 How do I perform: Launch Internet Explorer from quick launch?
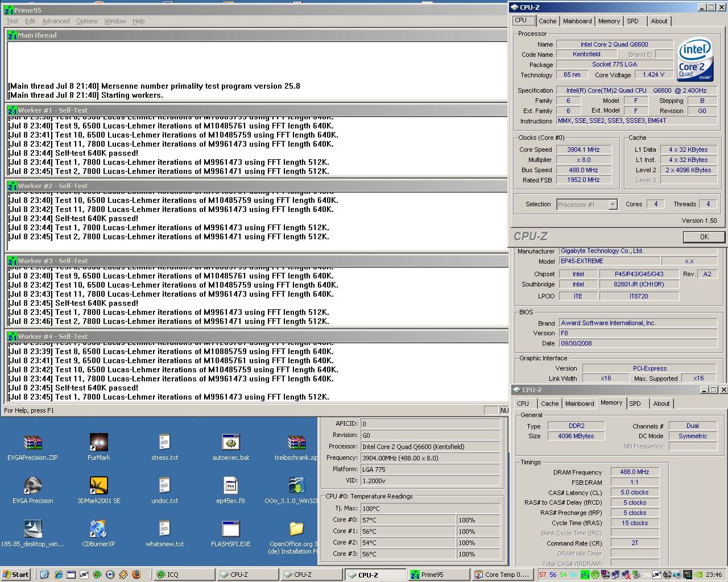(x=59, y=575)
